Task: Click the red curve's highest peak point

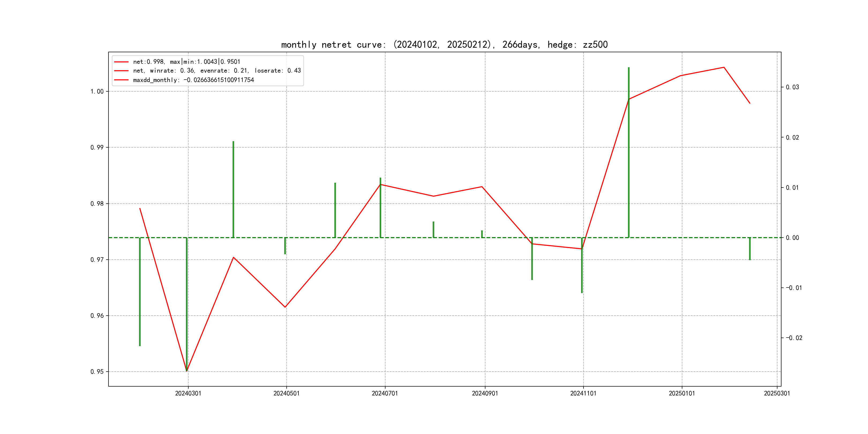Action: point(724,68)
